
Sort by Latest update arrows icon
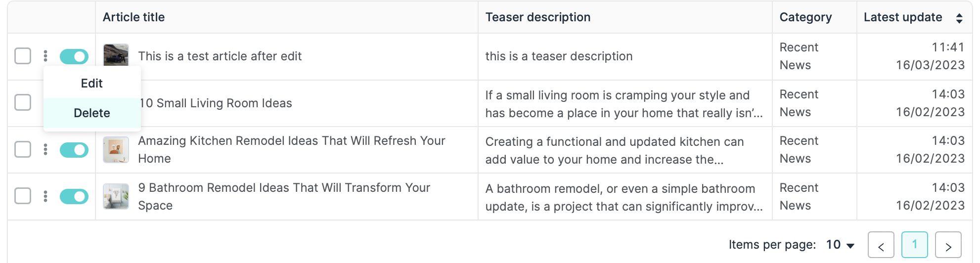pos(959,18)
